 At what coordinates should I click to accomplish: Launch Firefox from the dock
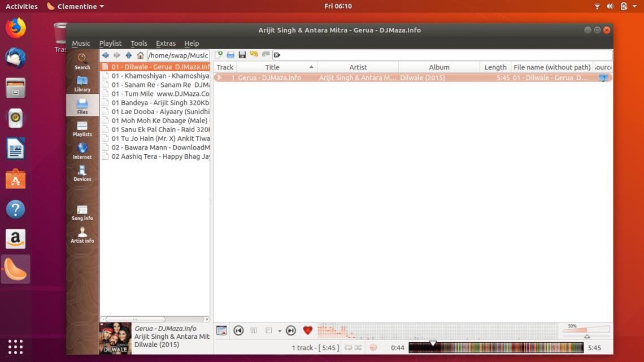pos(16,28)
